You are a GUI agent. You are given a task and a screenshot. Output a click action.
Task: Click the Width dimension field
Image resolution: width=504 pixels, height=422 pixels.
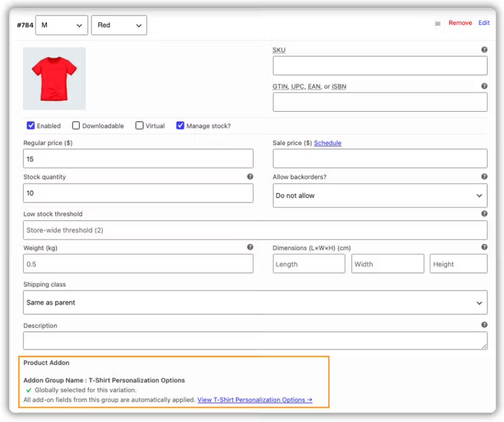pyautogui.click(x=388, y=264)
